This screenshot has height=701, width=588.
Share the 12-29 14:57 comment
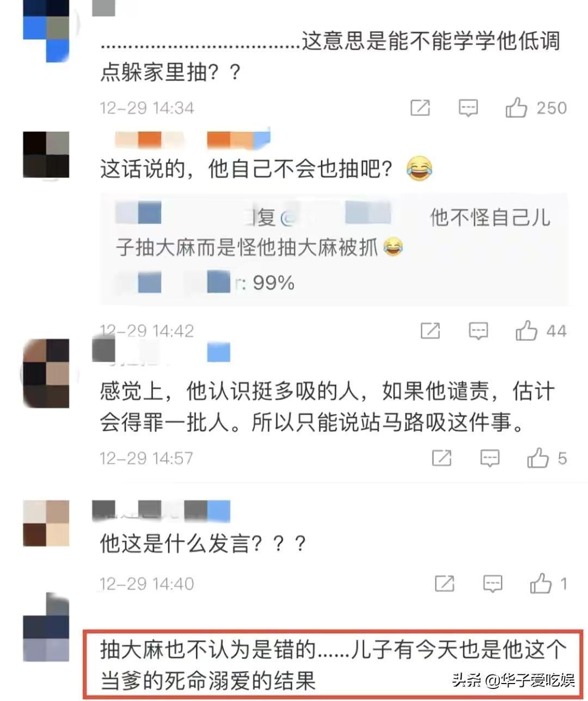point(442,458)
